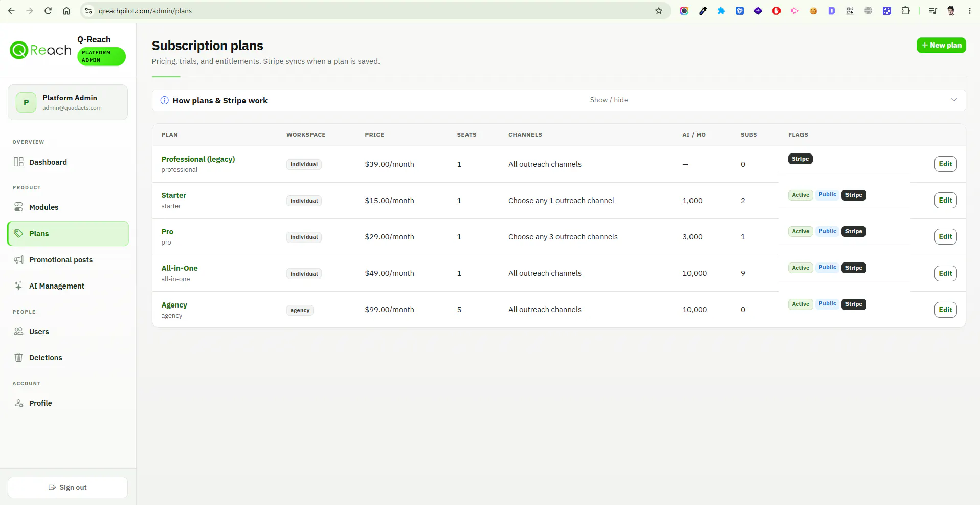
Task: Click the Users people icon
Action: (18, 332)
